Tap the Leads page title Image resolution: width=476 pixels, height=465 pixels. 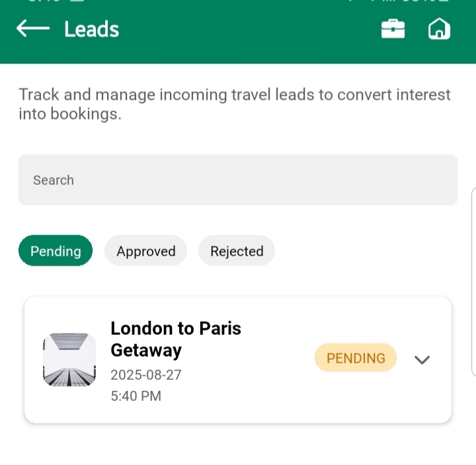(x=91, y=29)
